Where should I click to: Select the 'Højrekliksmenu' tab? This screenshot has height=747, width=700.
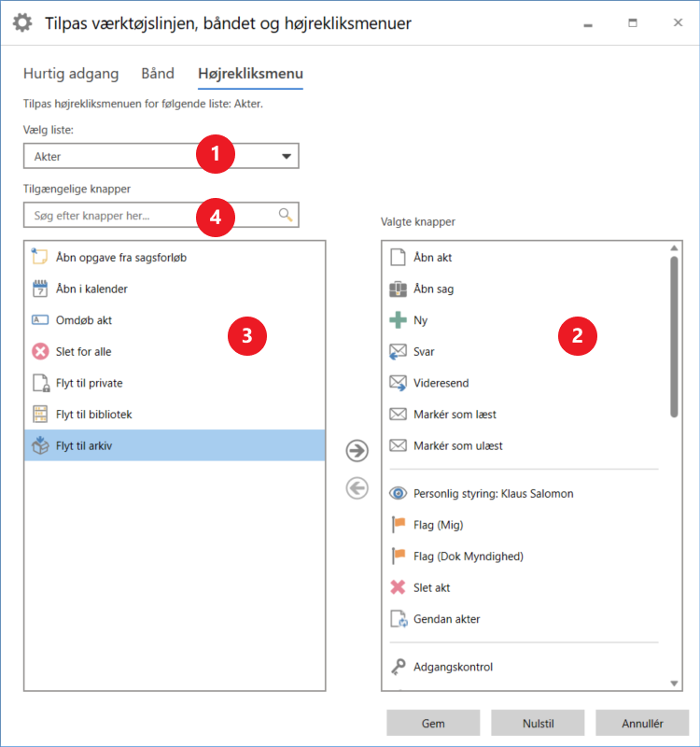pyautogui.click(x=250, y=74)
